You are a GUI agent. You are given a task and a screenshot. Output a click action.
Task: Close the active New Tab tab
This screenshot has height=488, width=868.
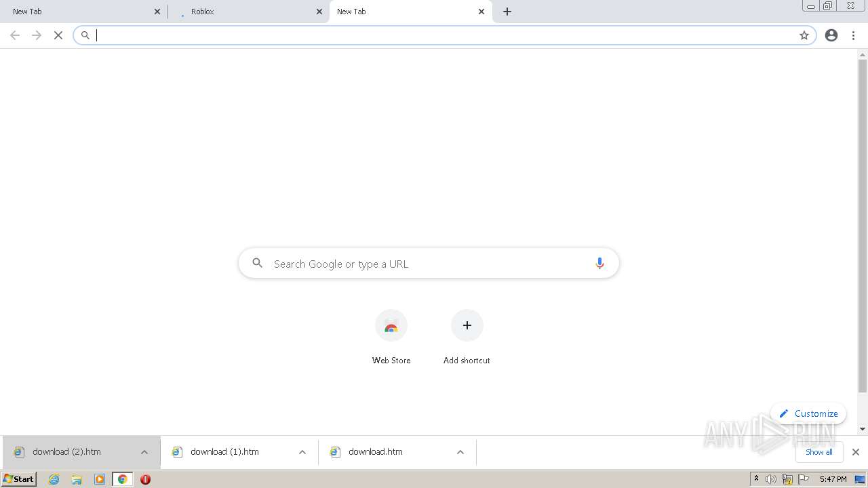click(481, 12)
